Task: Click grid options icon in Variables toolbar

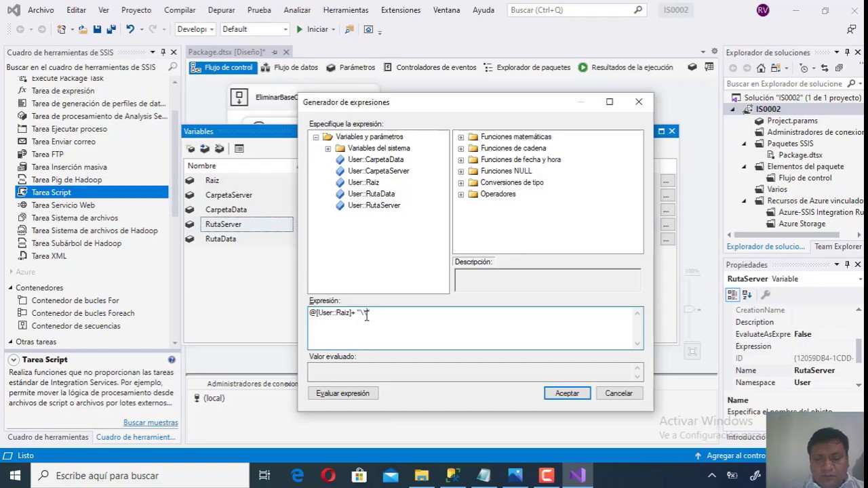Action: point(239,148)
